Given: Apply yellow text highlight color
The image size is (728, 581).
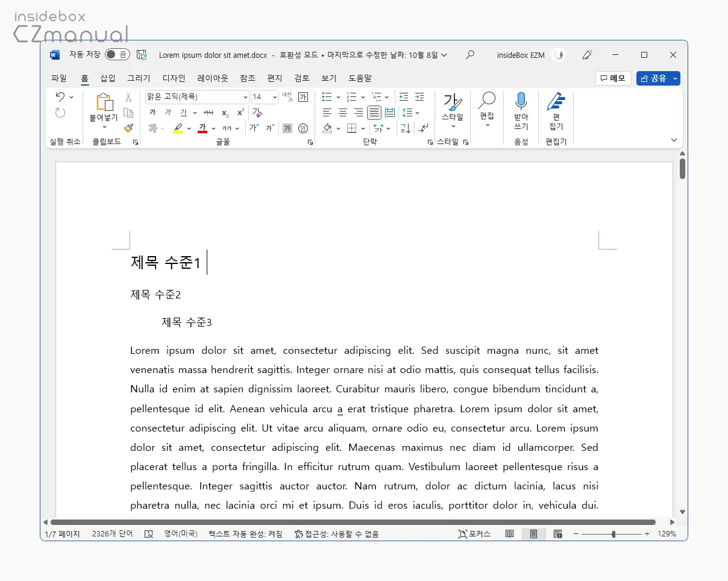Looking at the screenshot, I should pyautogui.click(x=178, y=128).
